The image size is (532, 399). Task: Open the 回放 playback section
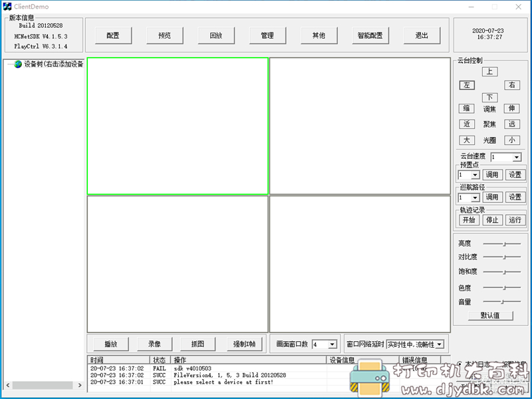[216, 35]
